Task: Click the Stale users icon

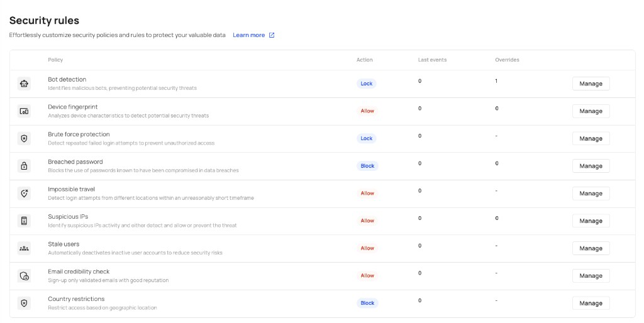Action: click(x=25, y=248)
